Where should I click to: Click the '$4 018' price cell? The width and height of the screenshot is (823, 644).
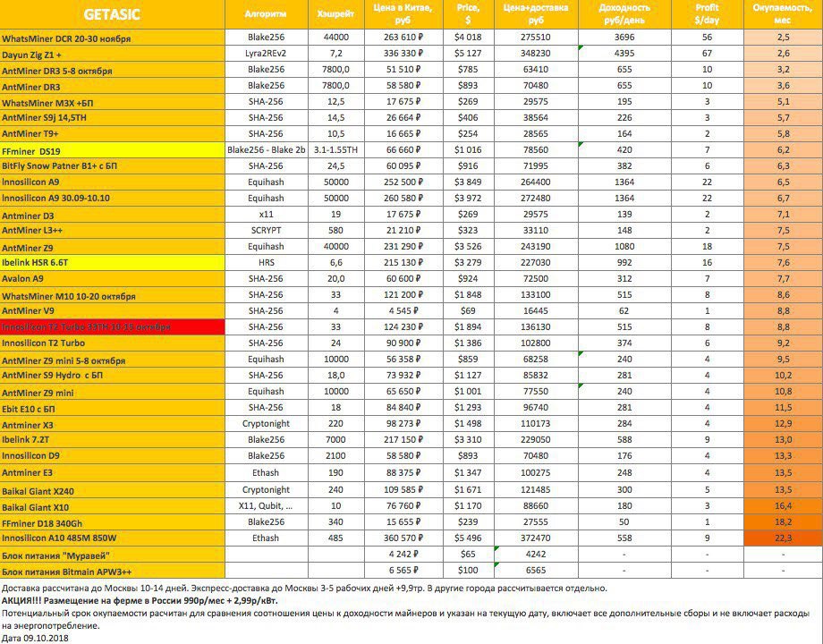(468, 38)
